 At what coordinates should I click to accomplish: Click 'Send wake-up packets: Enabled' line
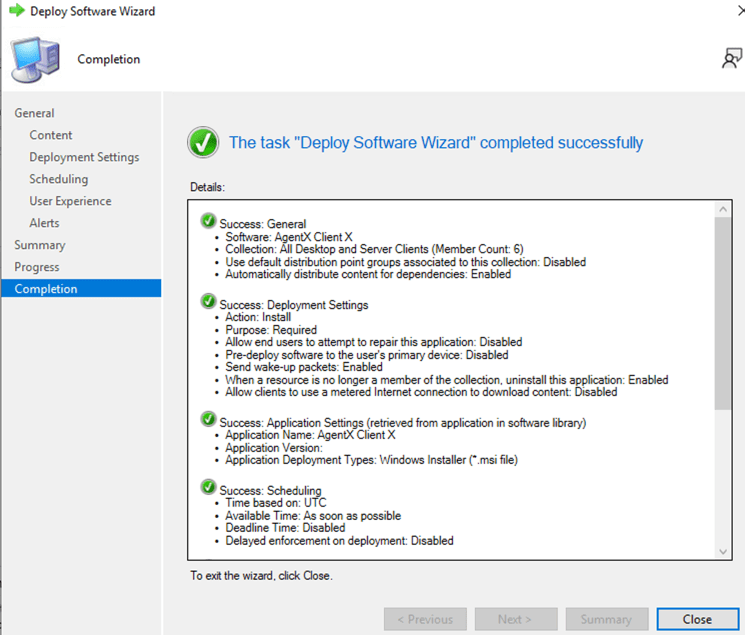click(x=304, y=367)
